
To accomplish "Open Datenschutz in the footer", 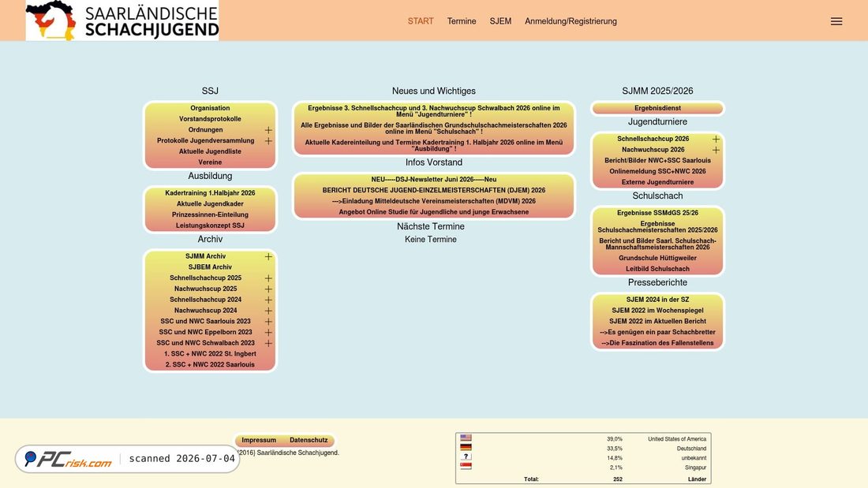I will click(x=309, y=441).
